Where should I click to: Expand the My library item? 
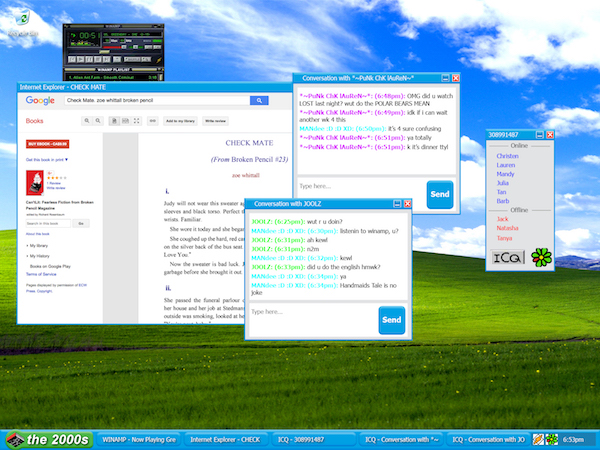coord(38,246)
